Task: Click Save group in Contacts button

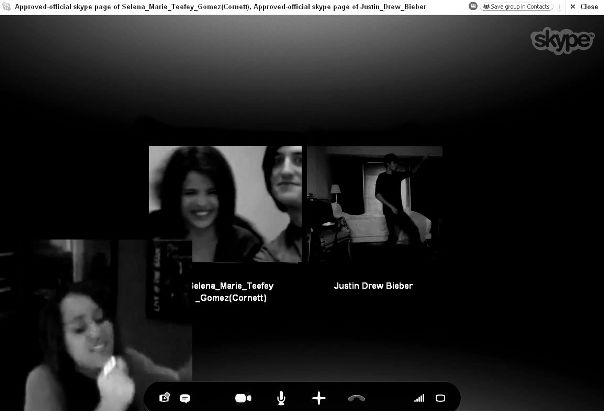Action: (516, 7)
